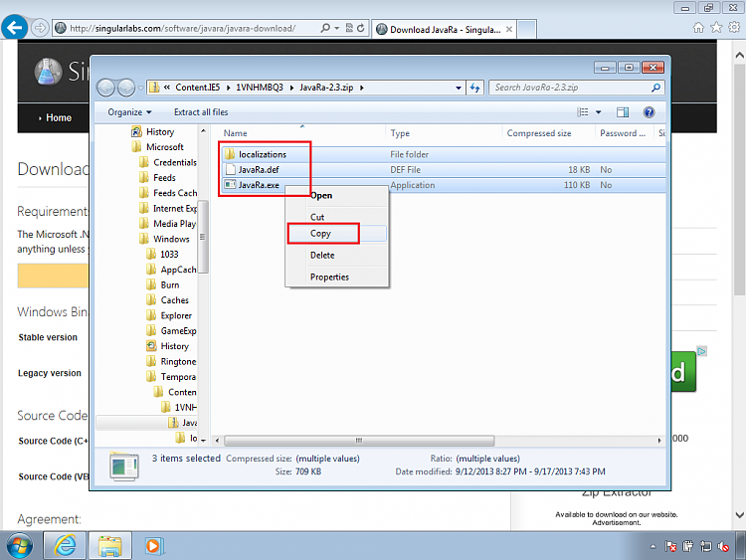Image resolution: width=746 pixels, height=560 pixels.
Task: Open a new IE tab
Action: (x=527, y=30)
